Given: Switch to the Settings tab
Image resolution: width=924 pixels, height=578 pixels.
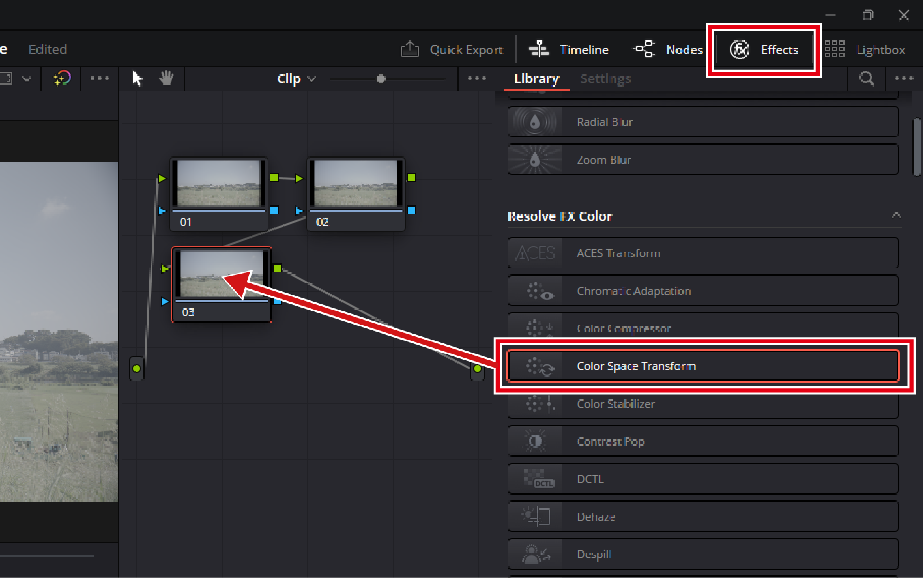Looking at the screenshot, I should (605, 79).
